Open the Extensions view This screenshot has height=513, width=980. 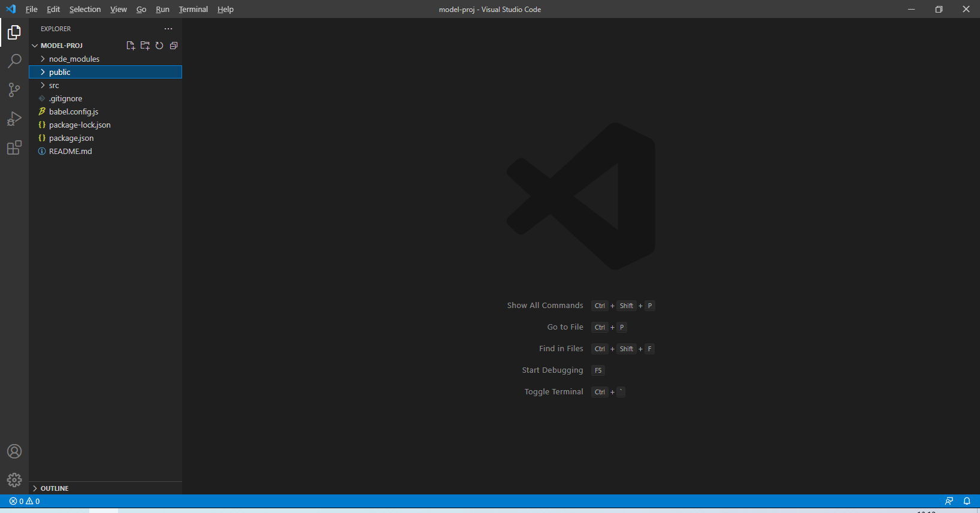pyautogui.click(x=14, y=147)
